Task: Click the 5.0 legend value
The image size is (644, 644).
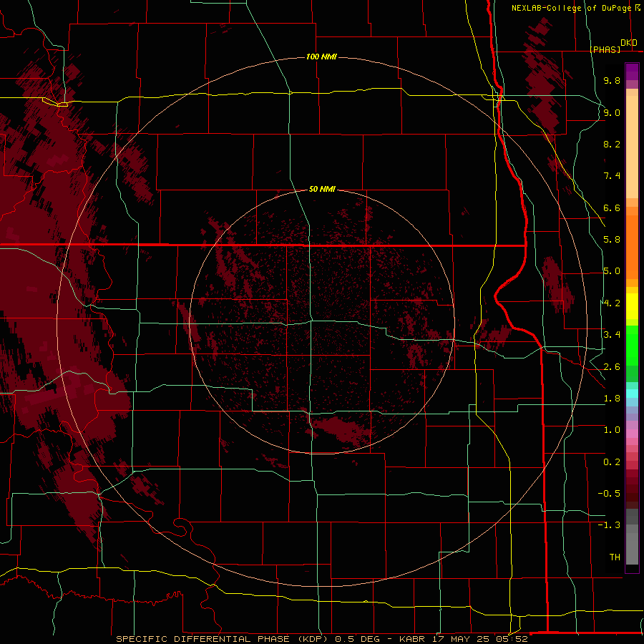Action: (612, 271)
